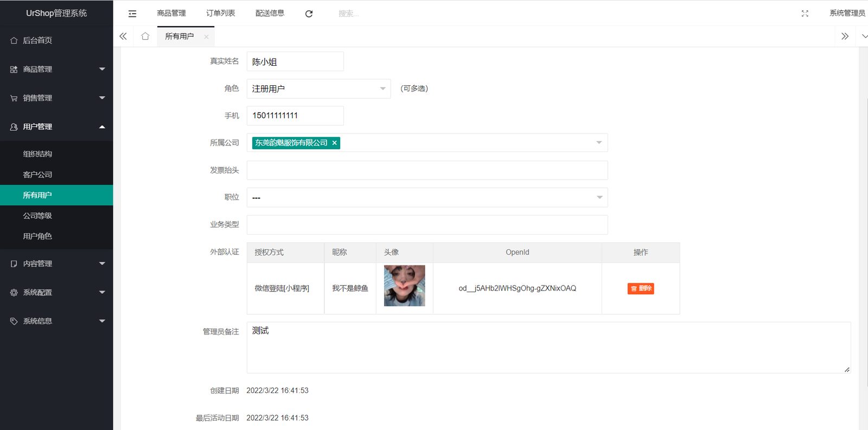This screenshot has height=430, width=868.
Task: Click the 创建日期 value 2022/3/22 16:41:53
Action: (277, 391)
